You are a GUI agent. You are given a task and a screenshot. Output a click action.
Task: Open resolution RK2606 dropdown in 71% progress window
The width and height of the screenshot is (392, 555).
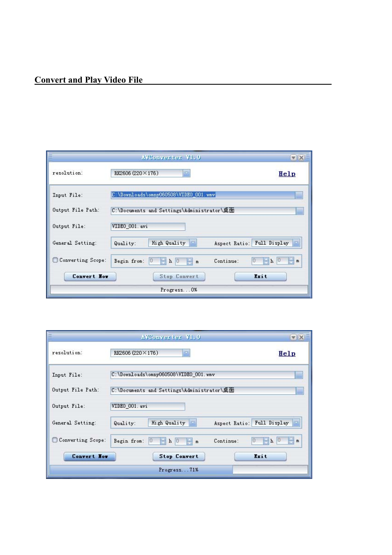coord(187,353)
